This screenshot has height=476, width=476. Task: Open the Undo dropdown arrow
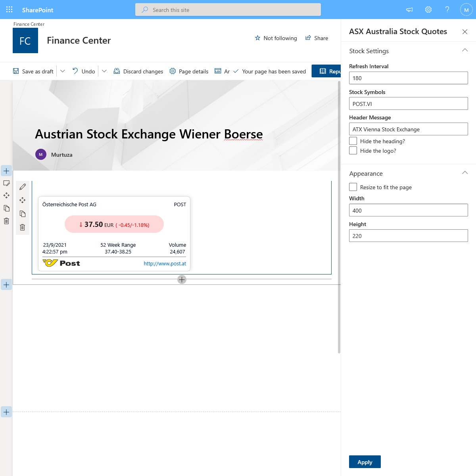[x=104, y=71]
